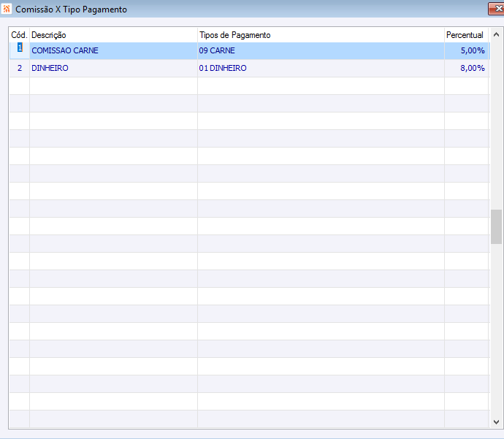
Task: Select the COMISSAO CARNE description cell
Action: click(x=113, y=50)
